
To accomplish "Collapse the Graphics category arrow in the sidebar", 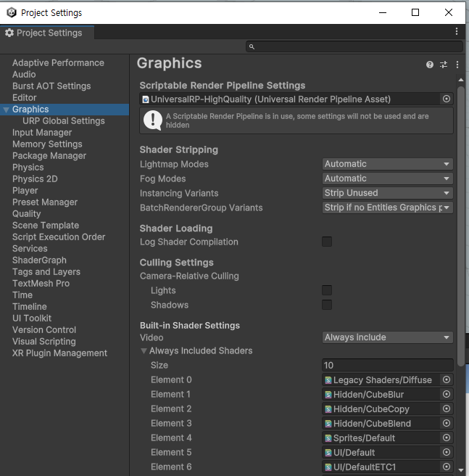I will pyautogui.click(x=6, y=110).
